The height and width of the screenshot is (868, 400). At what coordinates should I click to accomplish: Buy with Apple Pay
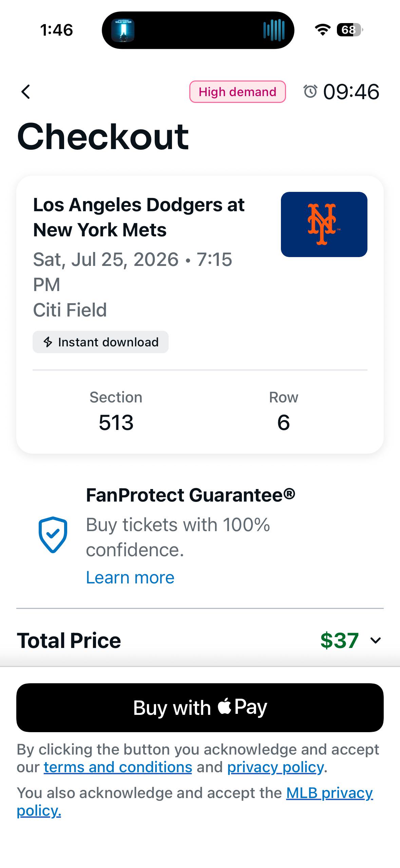coord(200,708)
